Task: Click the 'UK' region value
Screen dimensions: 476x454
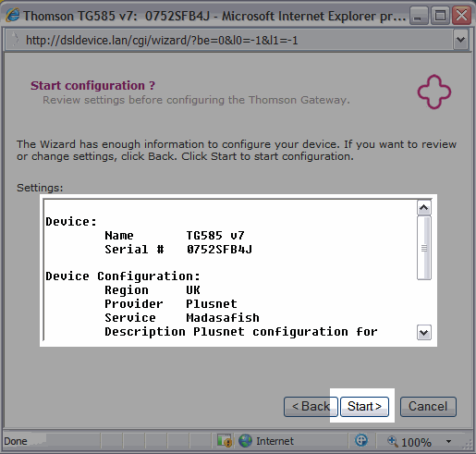Action: [x=193, y=289]
